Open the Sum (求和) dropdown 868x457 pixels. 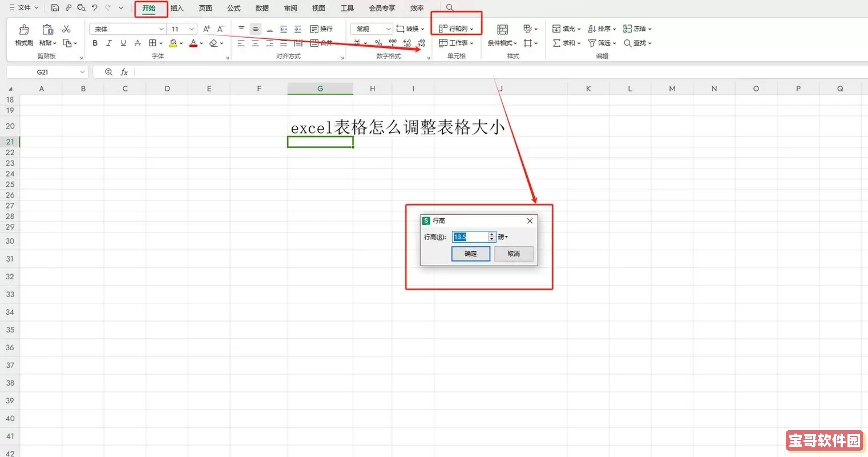(567, 43)
